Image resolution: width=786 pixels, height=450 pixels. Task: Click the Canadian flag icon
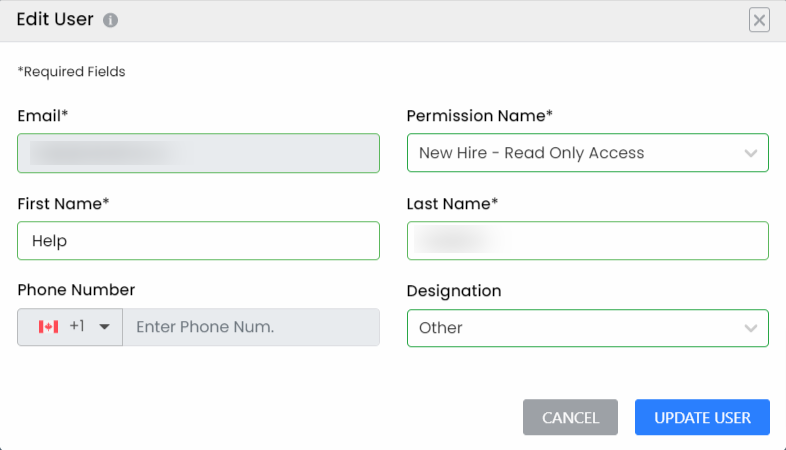pyautogui.click(x=49, y=327)
